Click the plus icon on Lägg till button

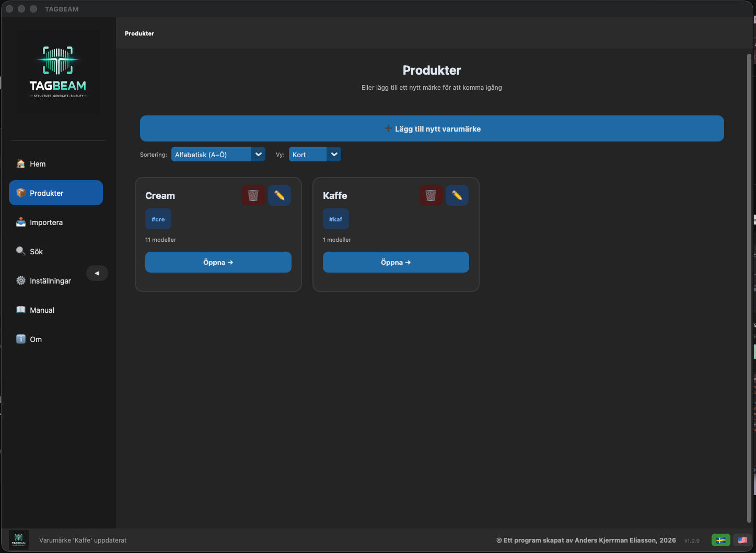[x=388, y=128]
